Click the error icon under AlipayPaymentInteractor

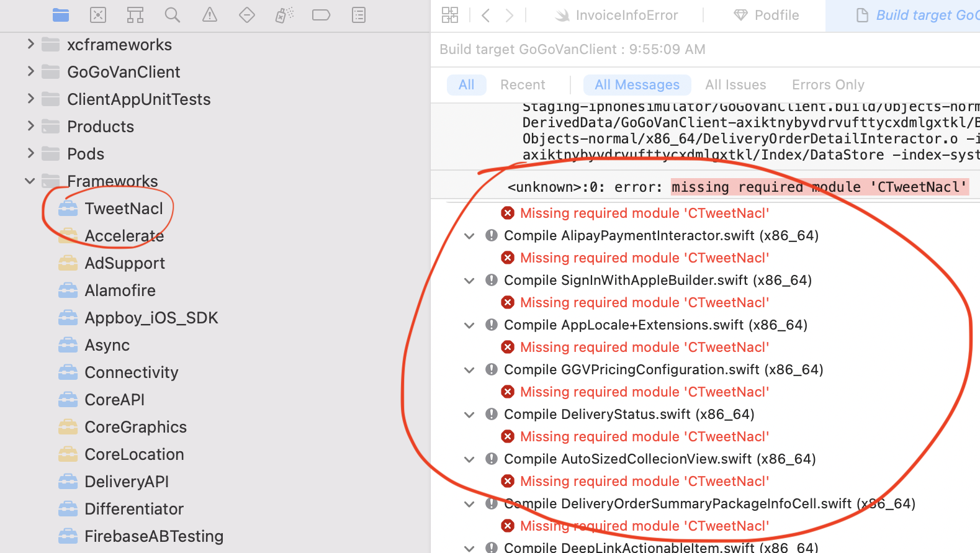pyautogui.click(x=508, y=258)
